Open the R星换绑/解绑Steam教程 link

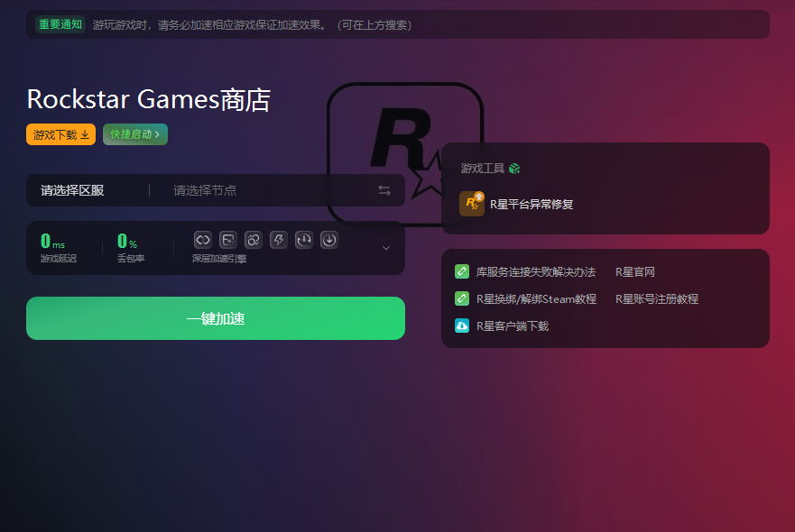[x=536, y=298]
